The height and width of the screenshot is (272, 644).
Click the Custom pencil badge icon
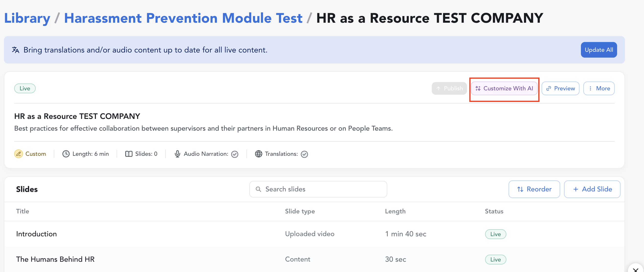click(19, 154)
